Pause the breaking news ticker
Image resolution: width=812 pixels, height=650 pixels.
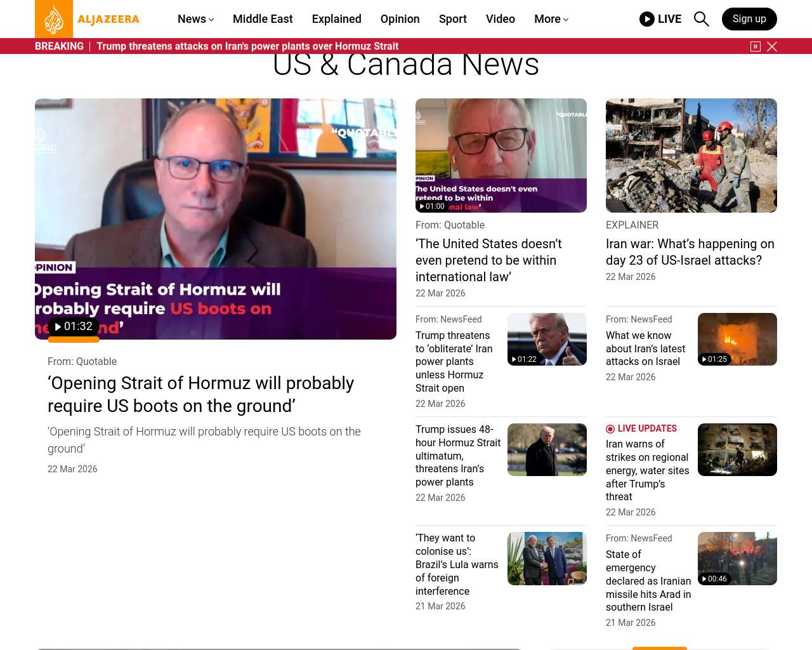tap(755, 46)
